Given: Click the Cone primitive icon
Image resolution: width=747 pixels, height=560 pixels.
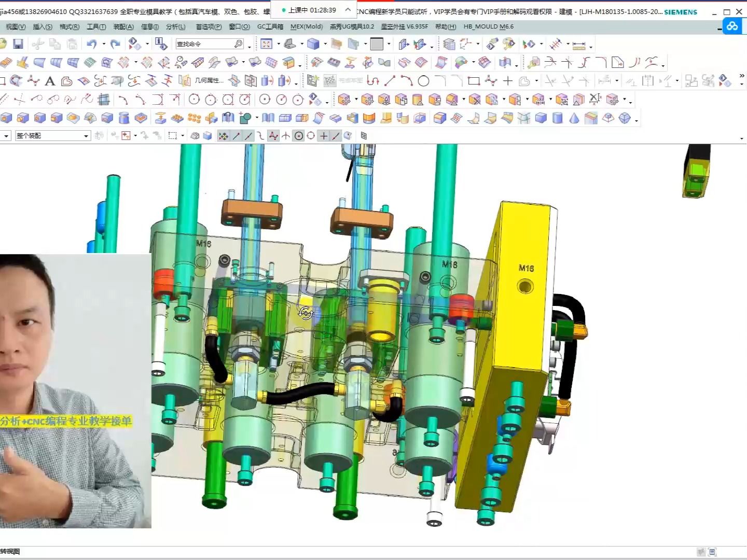Looking at the screenshot, I should (574, 118).
